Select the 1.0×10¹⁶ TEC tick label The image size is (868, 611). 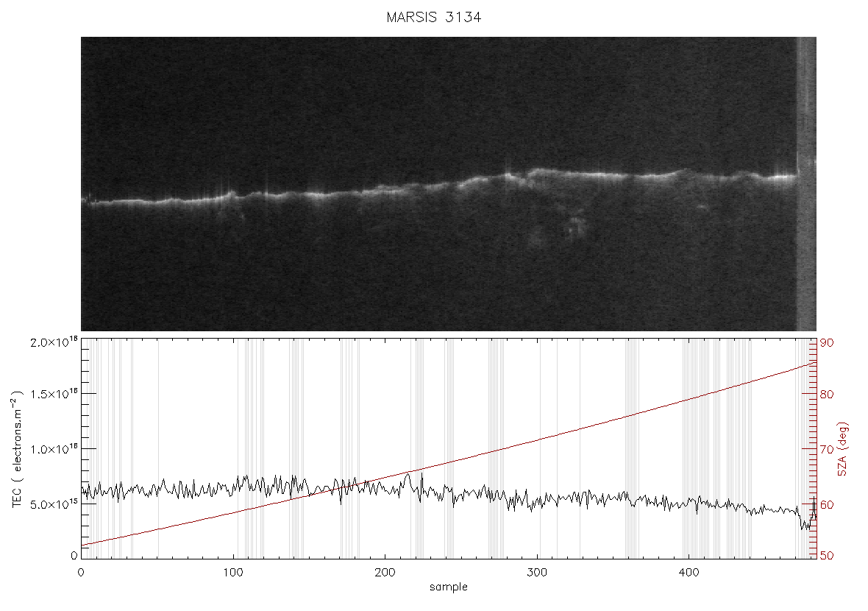click(x=54, y=449)
